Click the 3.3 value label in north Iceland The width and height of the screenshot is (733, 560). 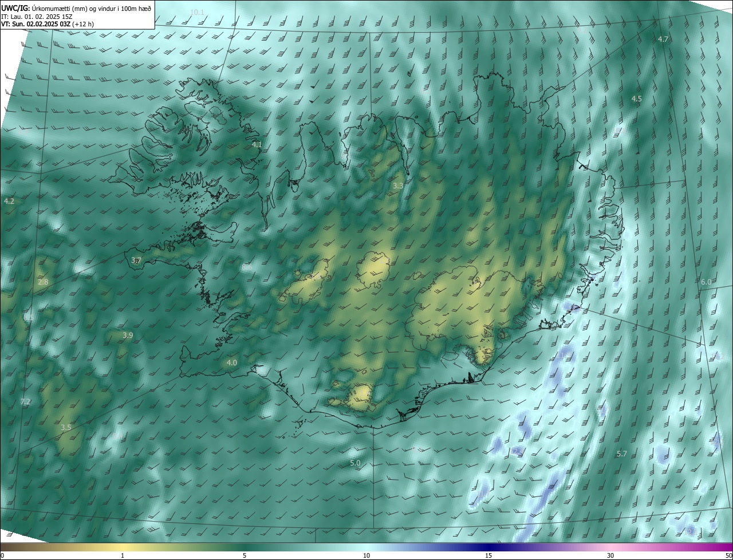[x=398, y=186]
